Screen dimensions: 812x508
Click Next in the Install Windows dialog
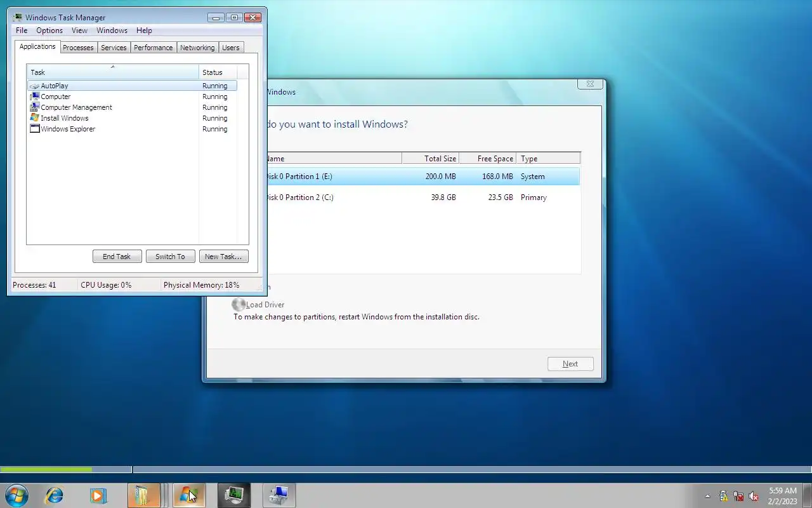pyautogui.click(x=570, y=364)
